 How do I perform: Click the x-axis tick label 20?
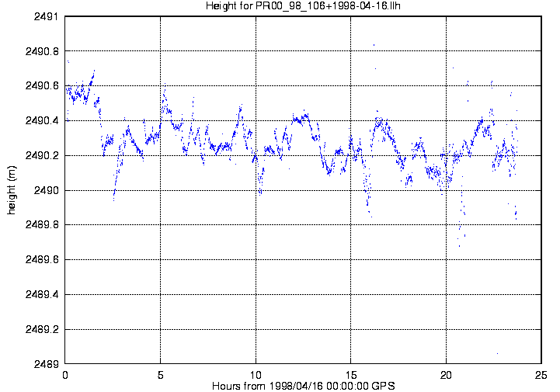pyautogui.click(x=446, y=374)
